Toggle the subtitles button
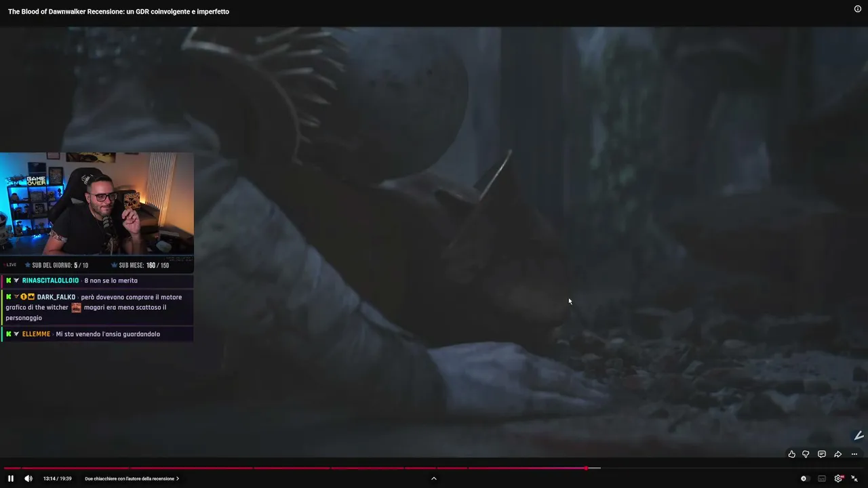The image size is (868, 488). click(x=822, y=479)
